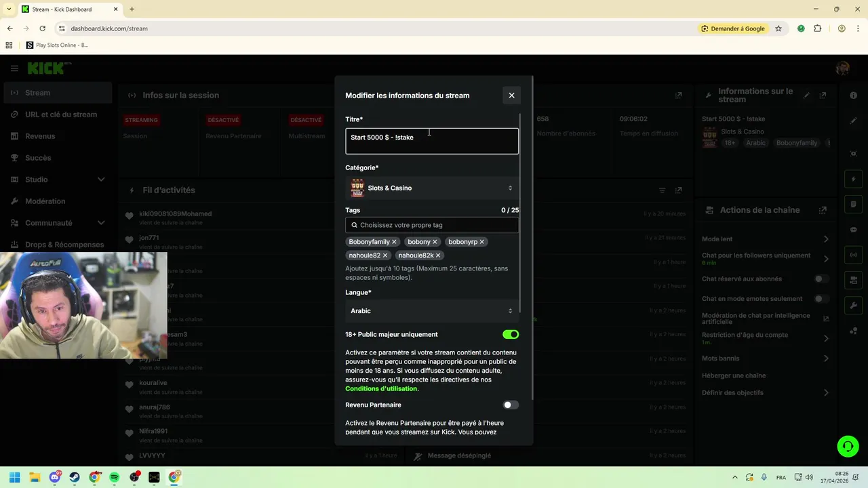Image resolution: width=868 pixels, height=488 pixels.
Task: Click the focus frame icon in right toolbar
Action: click(x=854, y=154)
